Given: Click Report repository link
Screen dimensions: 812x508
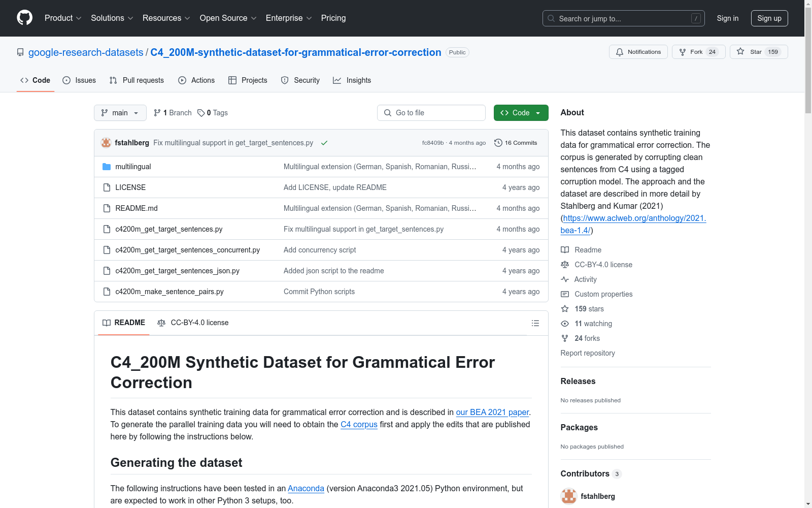Looking at the screenshot, I should click(x=588, y=353).
